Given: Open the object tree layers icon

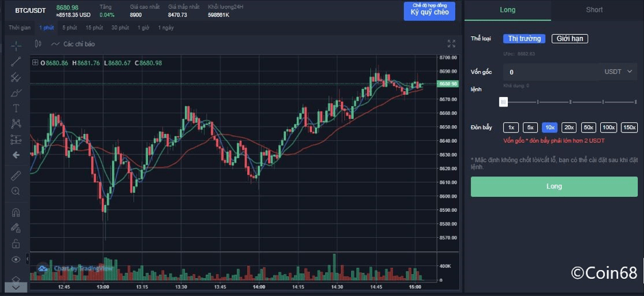Looking at the screenshot, I should [16, 279].
